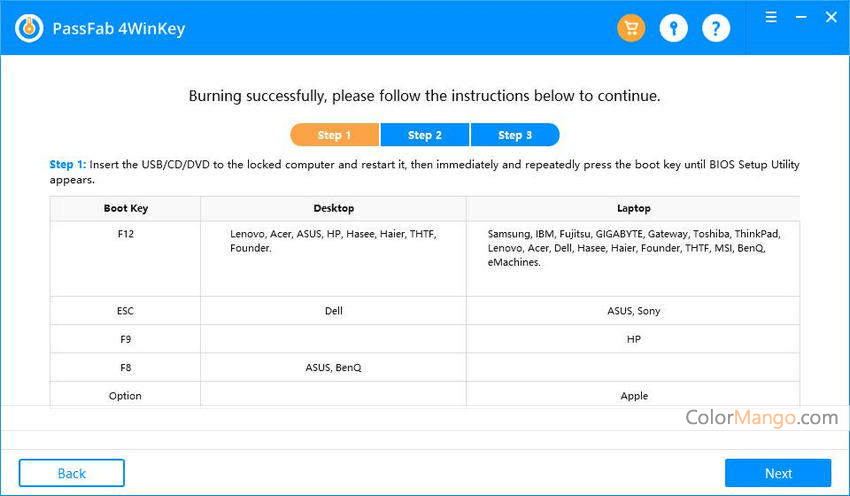Minimize the PassFab 4WinKey window
The image size is (850, 496).
tap(800, 17)
